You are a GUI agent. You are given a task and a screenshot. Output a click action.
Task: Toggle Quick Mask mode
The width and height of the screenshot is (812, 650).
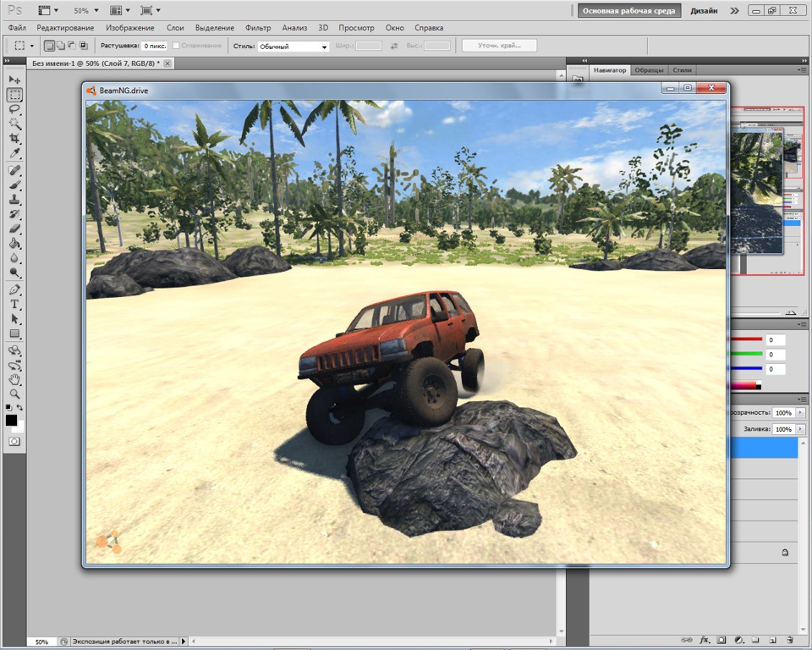click(x=14, y=442)
